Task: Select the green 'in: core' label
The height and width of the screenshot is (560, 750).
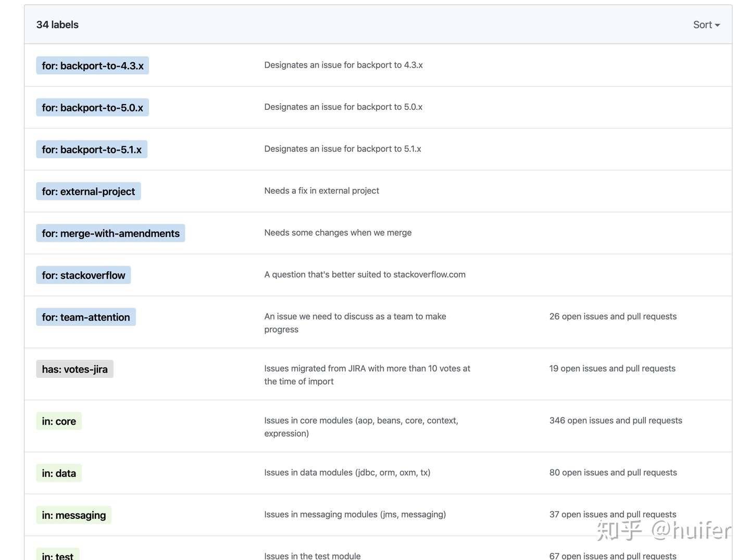Action: pos(59,421)
